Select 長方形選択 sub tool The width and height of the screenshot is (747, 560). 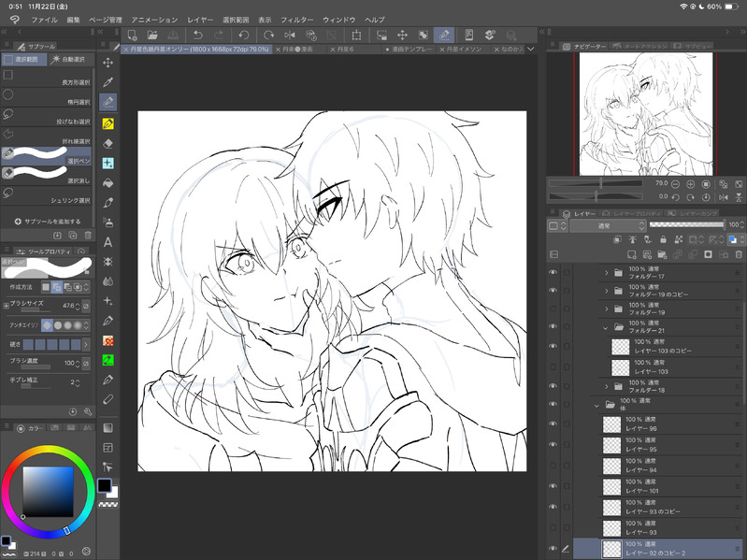tap(47, 78)
